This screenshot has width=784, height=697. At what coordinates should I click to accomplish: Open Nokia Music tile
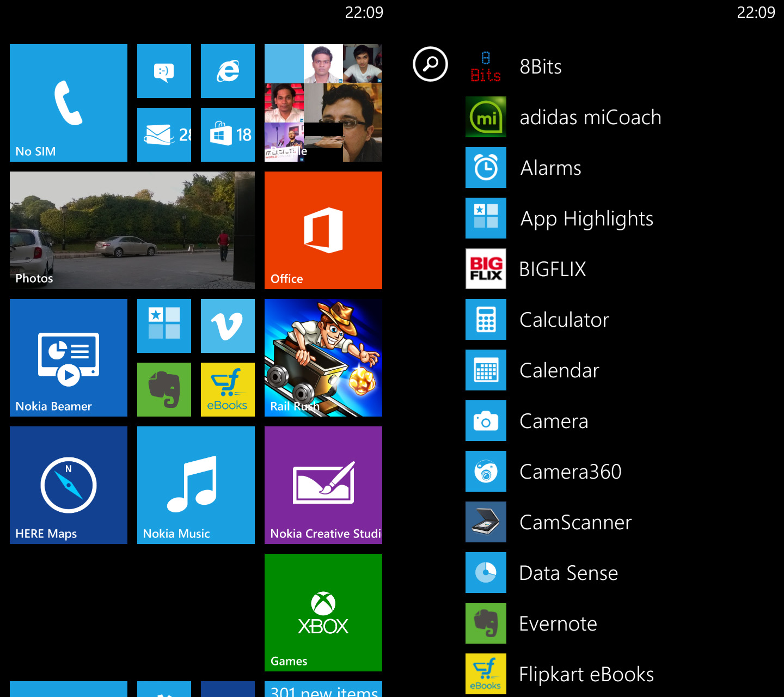click(196, 485)
